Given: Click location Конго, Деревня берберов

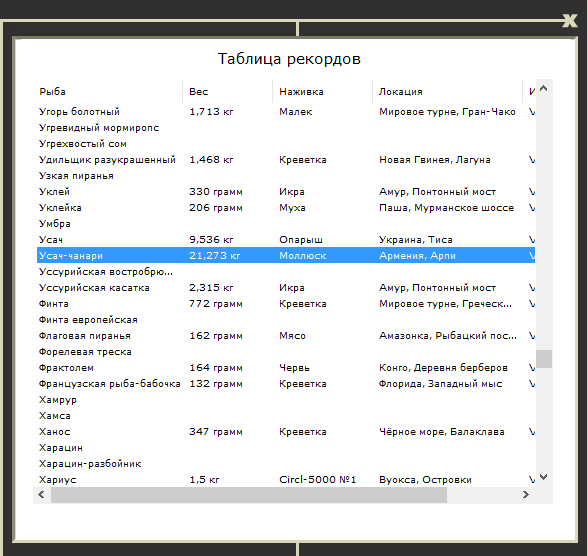Looking at the screenshot, I should 443,368.
